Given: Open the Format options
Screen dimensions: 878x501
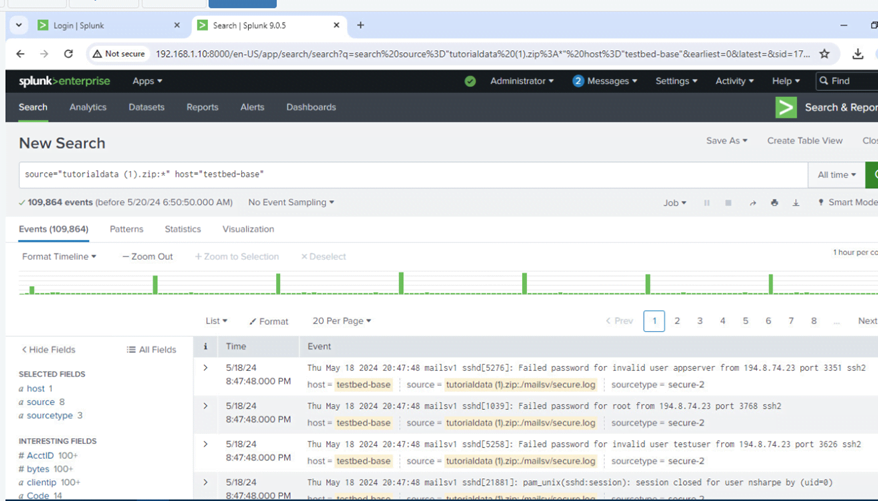Looking at the screenshot, I should [x=269, y=321].
